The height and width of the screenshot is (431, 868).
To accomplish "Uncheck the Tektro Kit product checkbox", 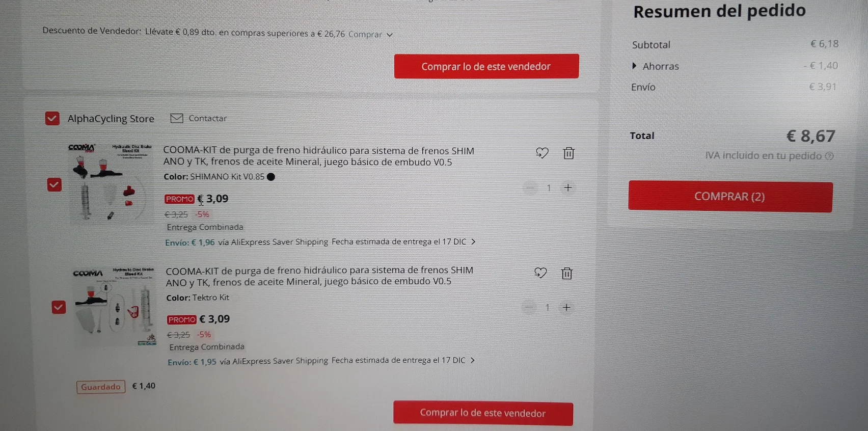I will pos(59,307).
